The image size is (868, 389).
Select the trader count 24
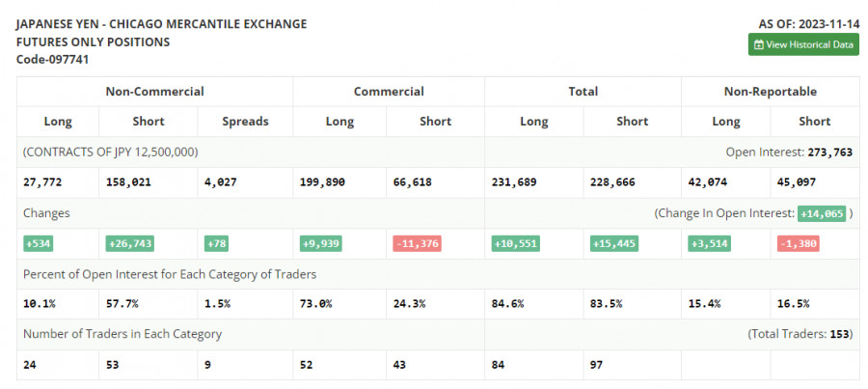[29, 365]
